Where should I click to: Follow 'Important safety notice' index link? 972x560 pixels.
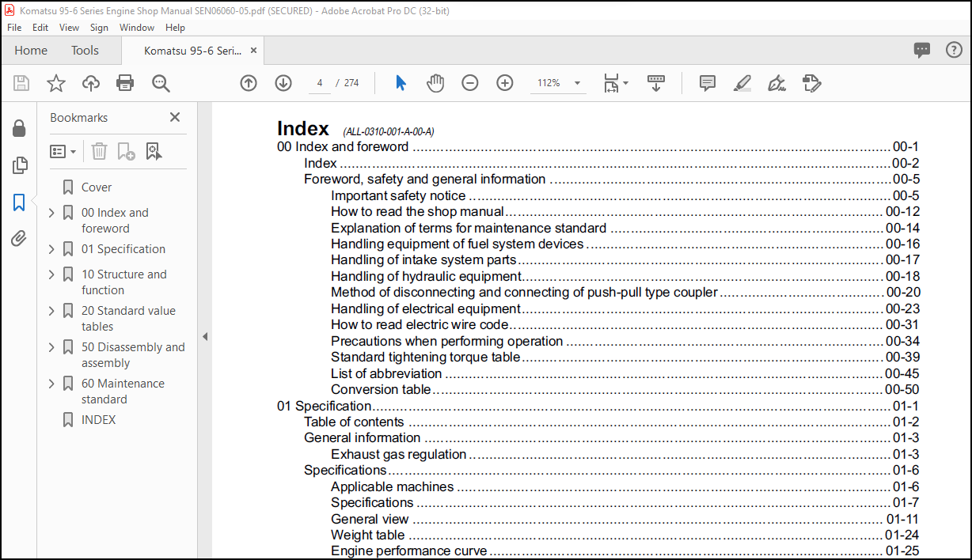[398, 195]
